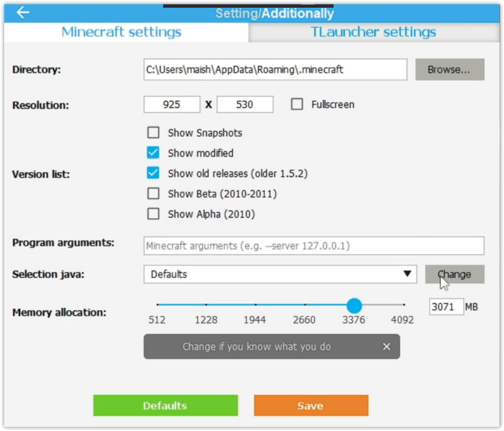Click Browse to choose directory

click(450, 69)
